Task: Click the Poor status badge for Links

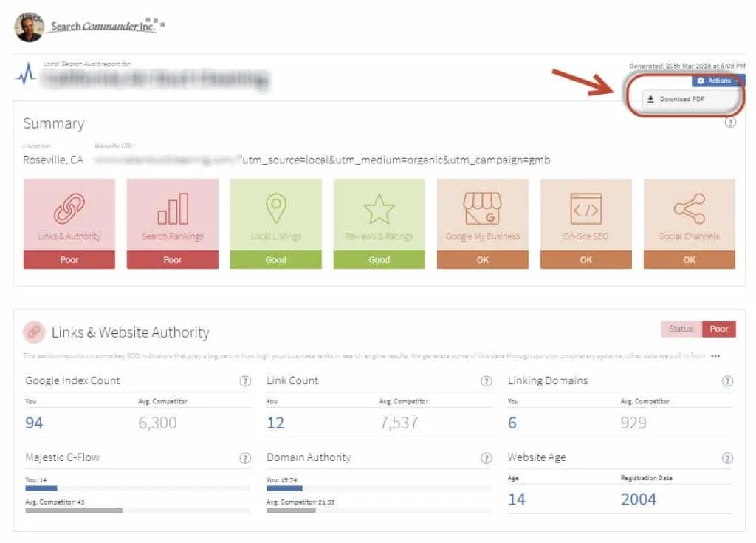Action: click(x=718, y=329)
